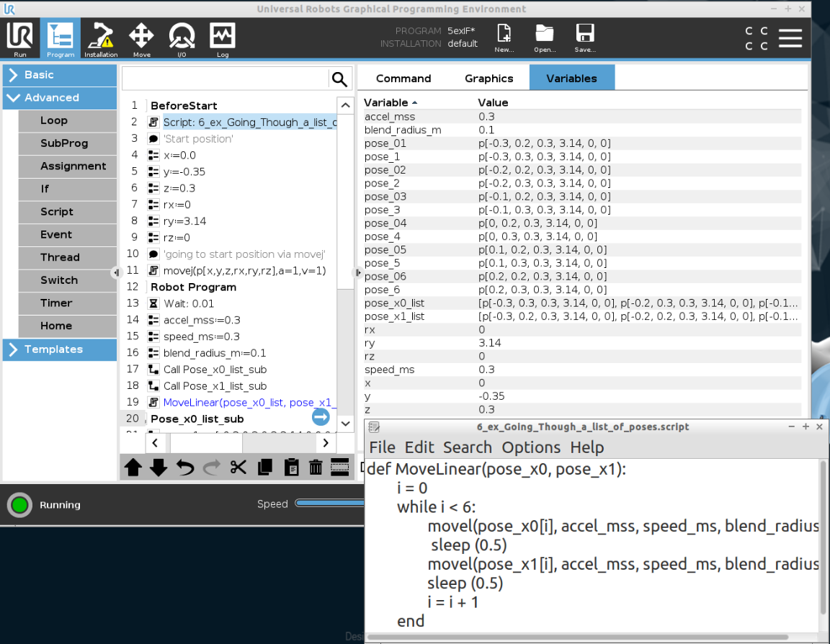Insert a SubProg node
Screen dimensions: 830x644
67,143
